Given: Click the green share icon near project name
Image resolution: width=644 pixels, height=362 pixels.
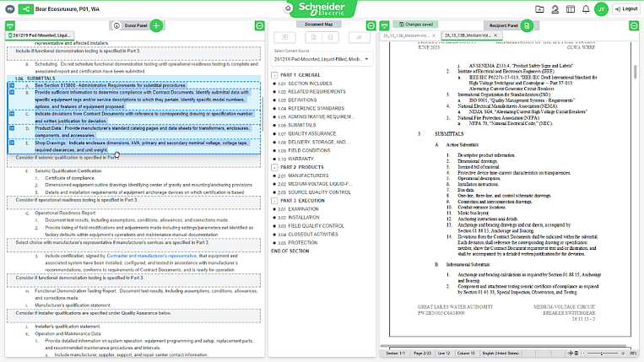Looking at the screenshot, I should [25, 8].
